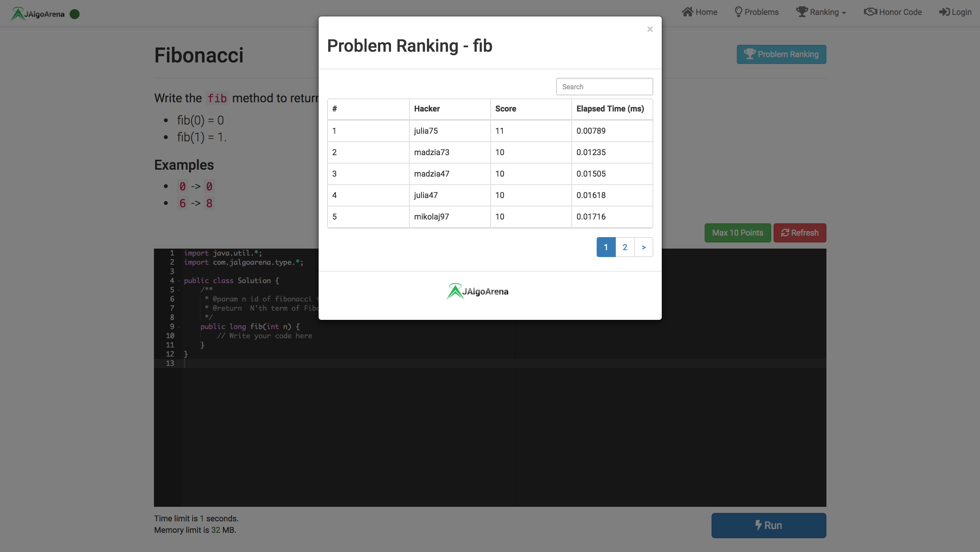Viewport: 980px width, 552px height.
Task: Click the Home house icon
Action: click(x=687, y=12)
